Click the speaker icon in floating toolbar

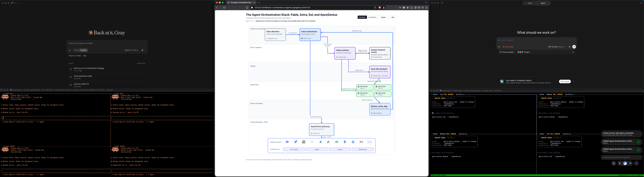point(630,163)
